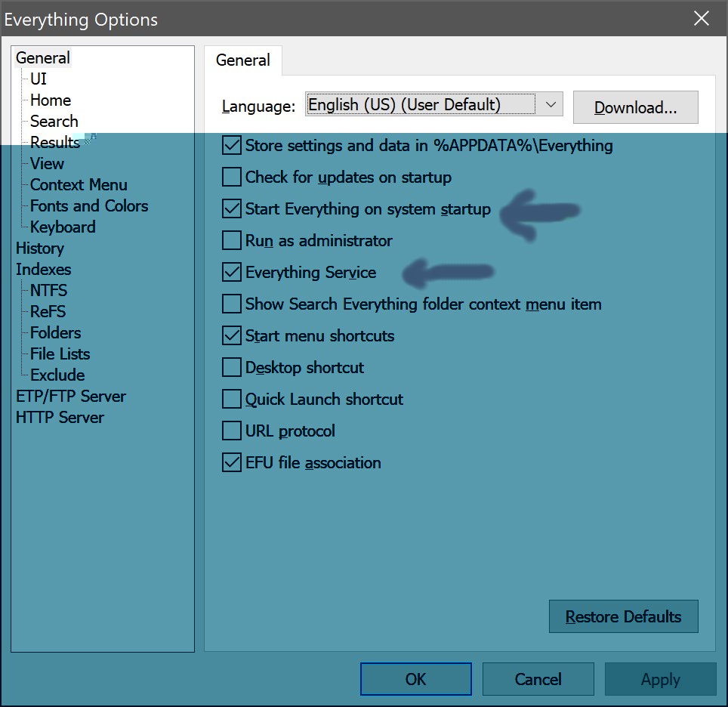
Task: Select Folders under Indexes
Action: click(x=56, y=332)
